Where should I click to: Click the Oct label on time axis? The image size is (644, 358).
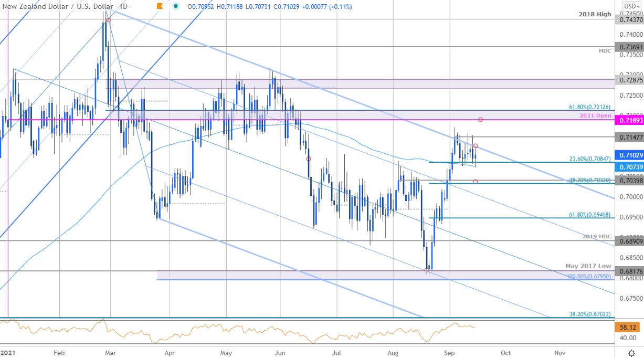506,353
